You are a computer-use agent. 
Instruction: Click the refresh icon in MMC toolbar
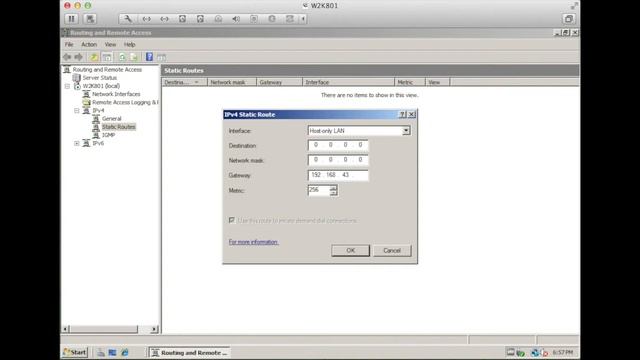tap(122, 57)
